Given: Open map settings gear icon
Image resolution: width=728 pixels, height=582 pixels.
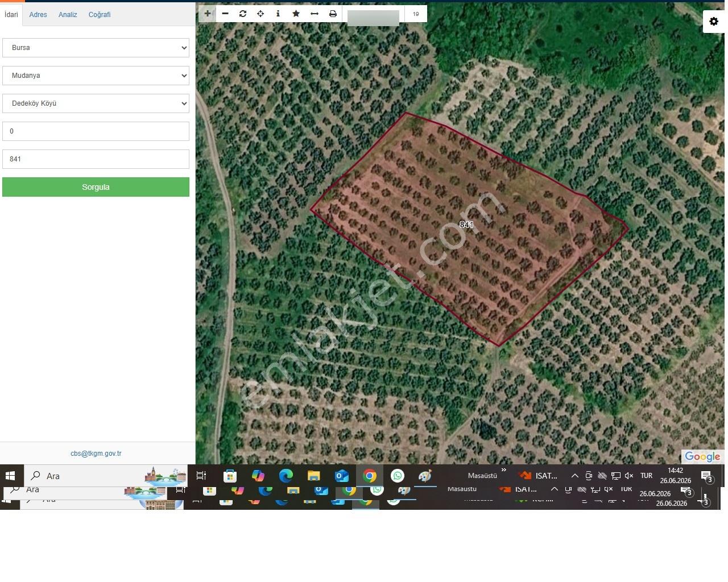Looking at the screenshot, I should [x=714, y=22].
